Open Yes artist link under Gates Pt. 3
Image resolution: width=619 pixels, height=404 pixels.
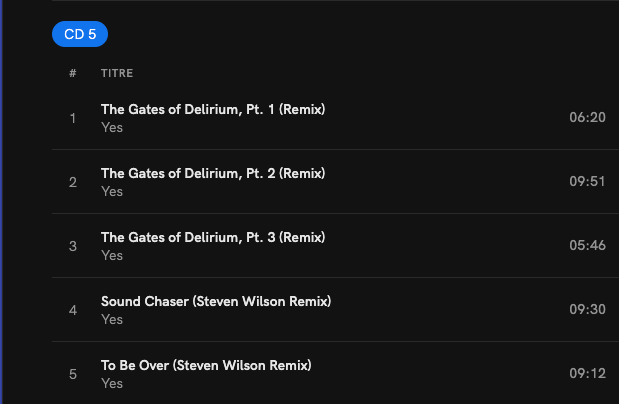point(112,255)
